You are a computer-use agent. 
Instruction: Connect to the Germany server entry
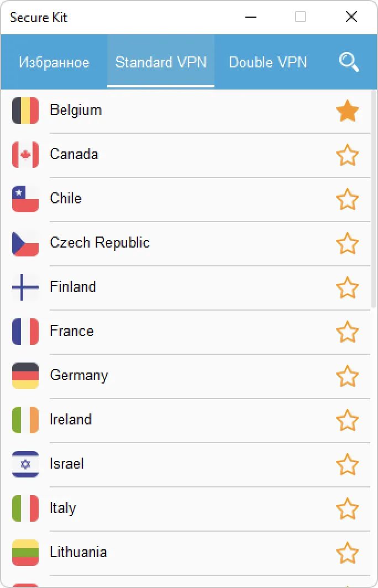tap(79, 376)
